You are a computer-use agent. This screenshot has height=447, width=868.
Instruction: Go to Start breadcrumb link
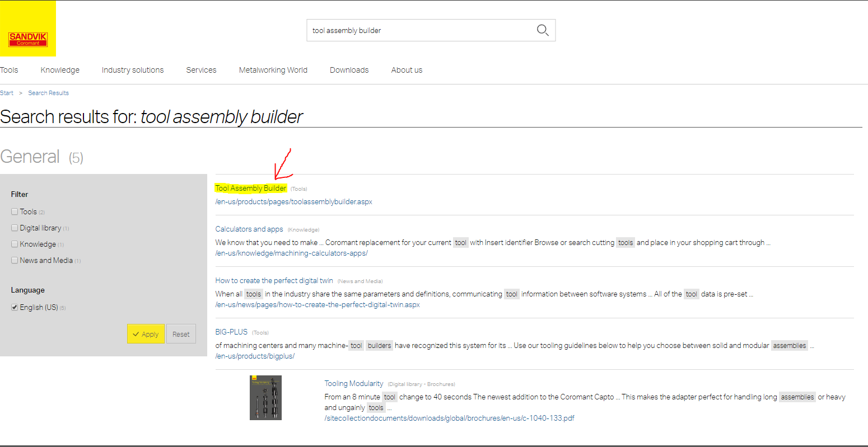[7, 93]
